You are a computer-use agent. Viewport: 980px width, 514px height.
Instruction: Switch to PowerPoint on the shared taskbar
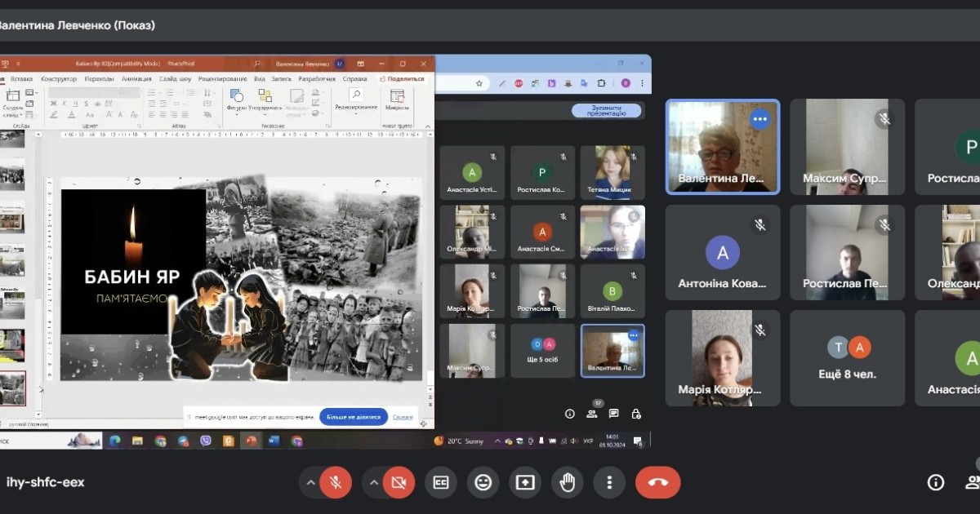coord(252,441)
